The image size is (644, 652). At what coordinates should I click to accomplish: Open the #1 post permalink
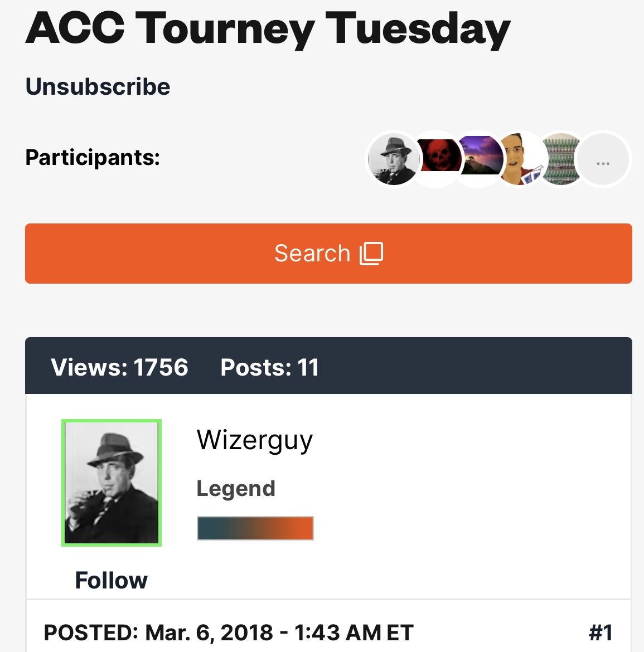pos(601,632)
